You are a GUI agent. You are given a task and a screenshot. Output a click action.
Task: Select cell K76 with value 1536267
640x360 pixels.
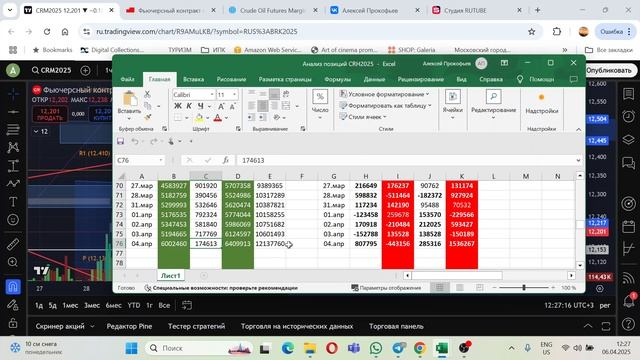[x=462, y=244]
